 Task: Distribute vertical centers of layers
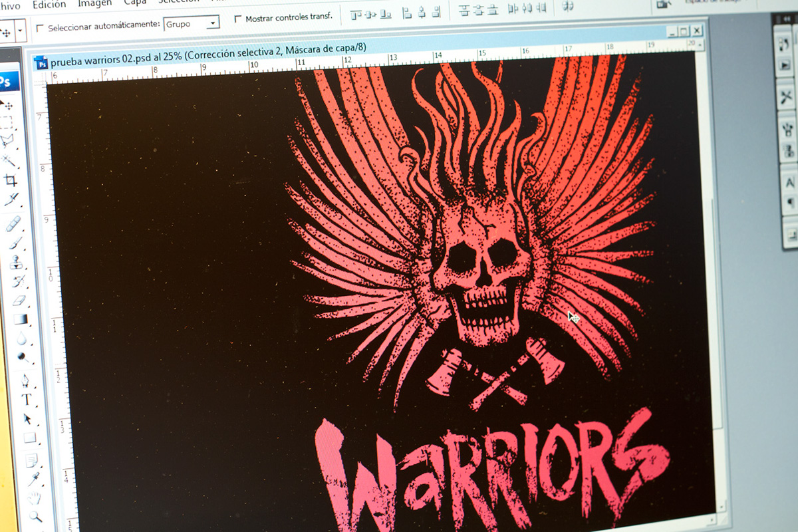[x=478, y=10]
